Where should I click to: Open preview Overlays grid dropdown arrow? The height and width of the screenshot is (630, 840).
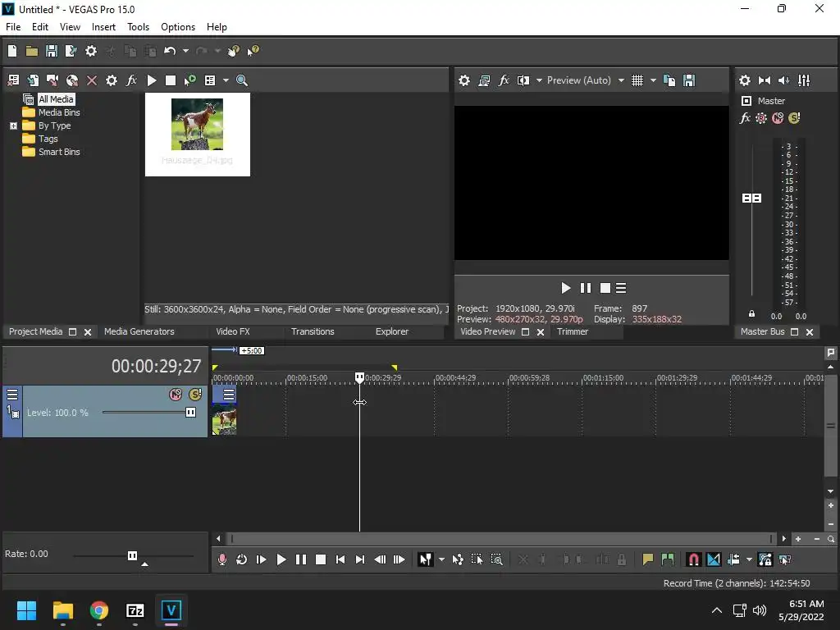tap(653, 80)
